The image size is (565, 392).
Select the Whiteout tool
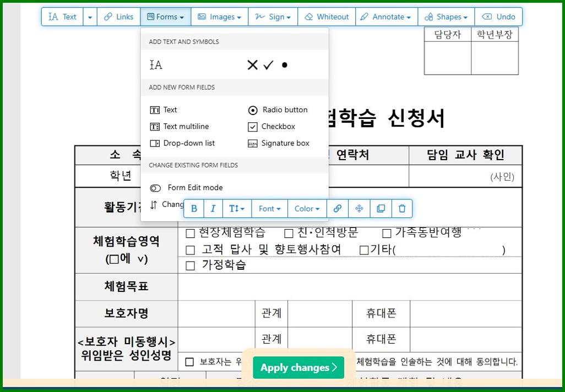[x=327, y=17]
